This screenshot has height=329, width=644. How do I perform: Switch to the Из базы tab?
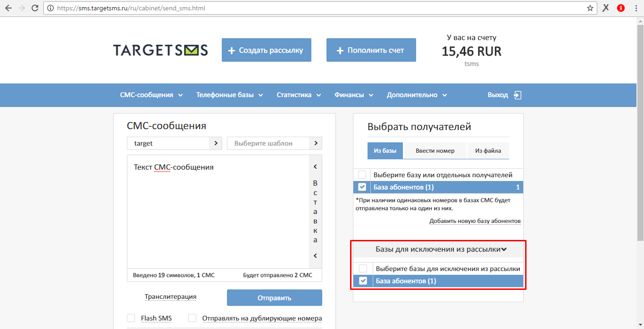pos(385,151)
